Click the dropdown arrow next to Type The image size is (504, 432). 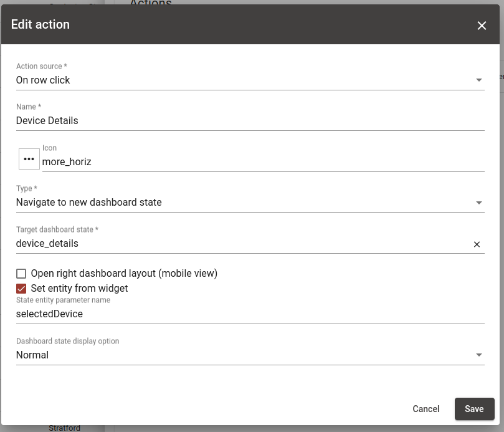tap(479, 202)
